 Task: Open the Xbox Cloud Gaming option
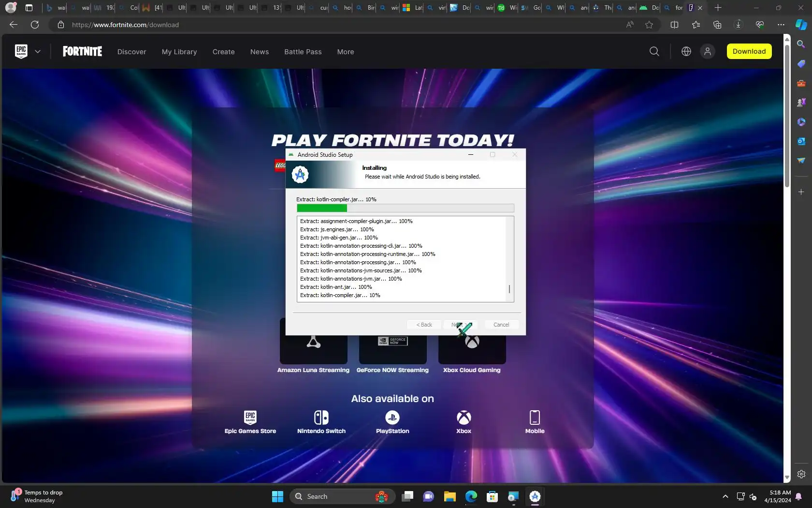(x=472, y=346)
